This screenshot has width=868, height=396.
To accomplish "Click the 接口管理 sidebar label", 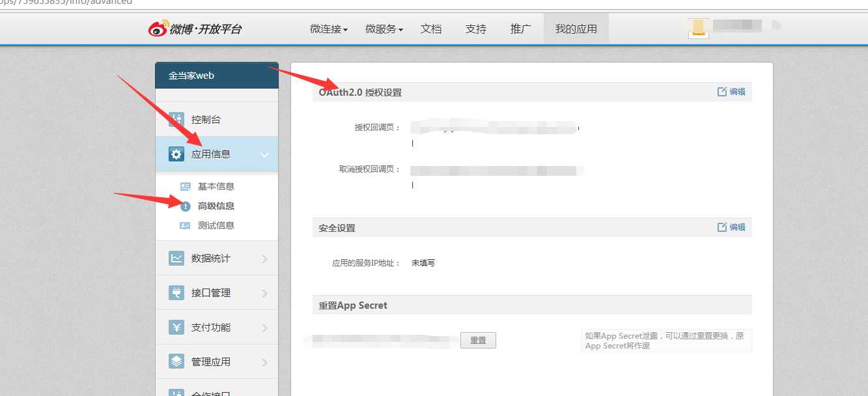I will pos(210,292).
